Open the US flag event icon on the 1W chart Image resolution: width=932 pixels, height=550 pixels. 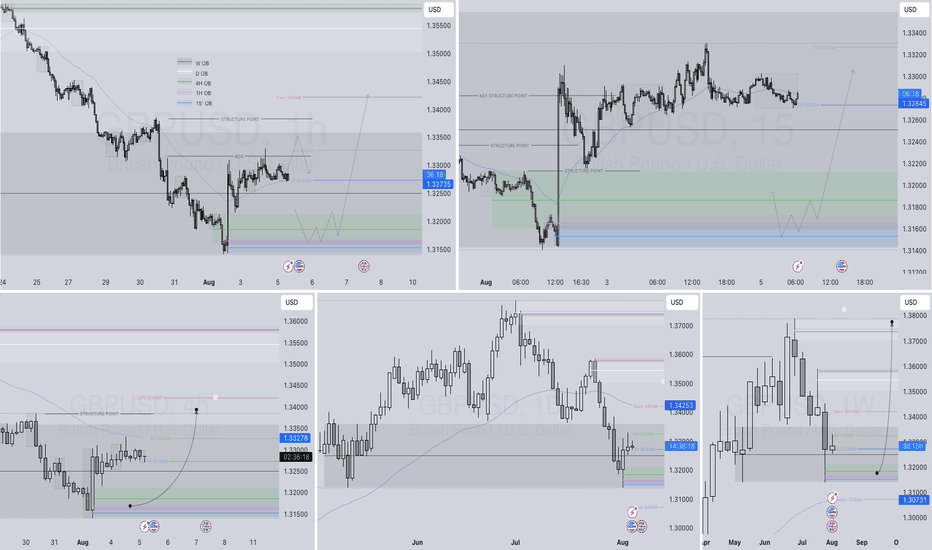[x=832, y=512]
